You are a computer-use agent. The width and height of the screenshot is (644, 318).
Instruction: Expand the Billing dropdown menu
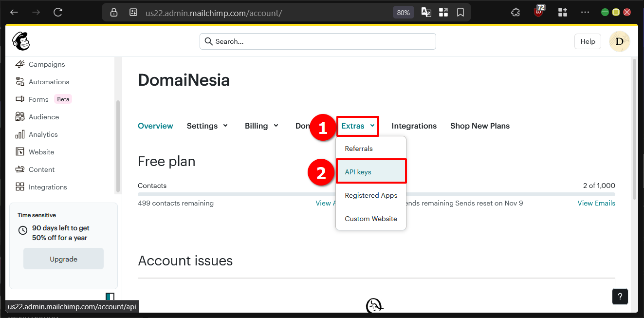(261, 126)
